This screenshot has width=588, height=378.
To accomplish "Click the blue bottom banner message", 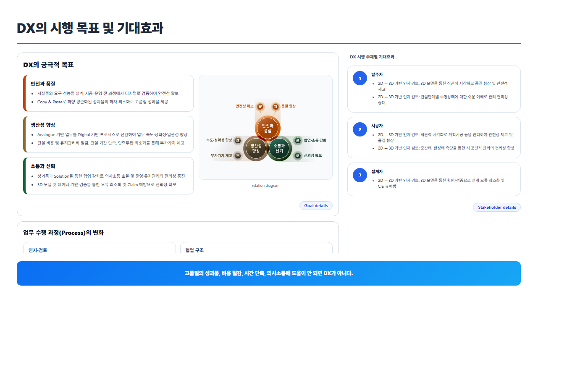I will pos(269,273).
